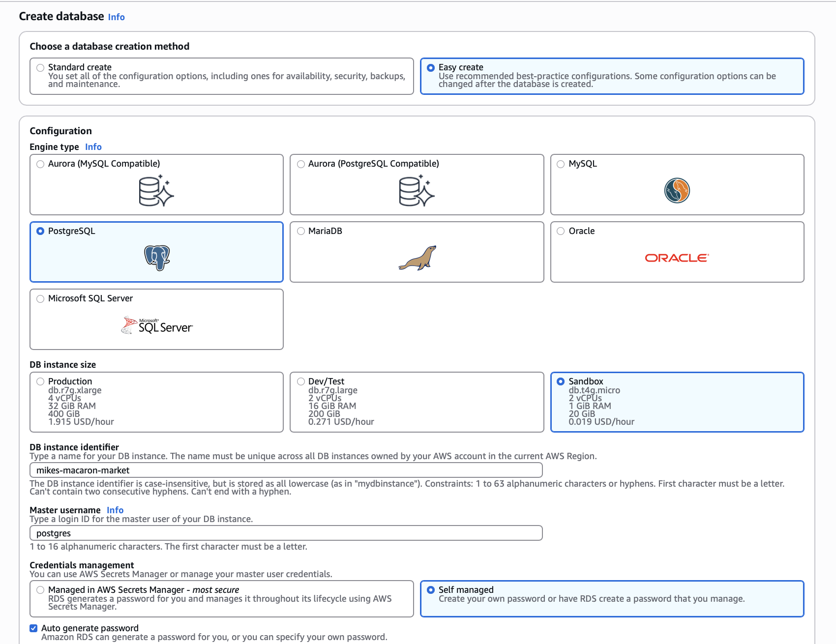
Task: Select the Standard create radio button
Action: click(40, 68)
